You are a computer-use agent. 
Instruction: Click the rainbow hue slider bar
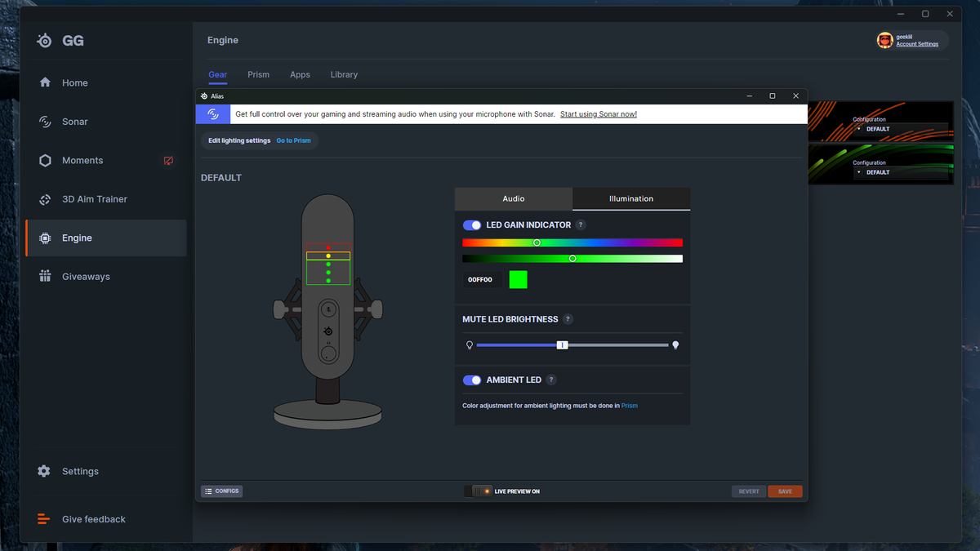coord(572,242)
